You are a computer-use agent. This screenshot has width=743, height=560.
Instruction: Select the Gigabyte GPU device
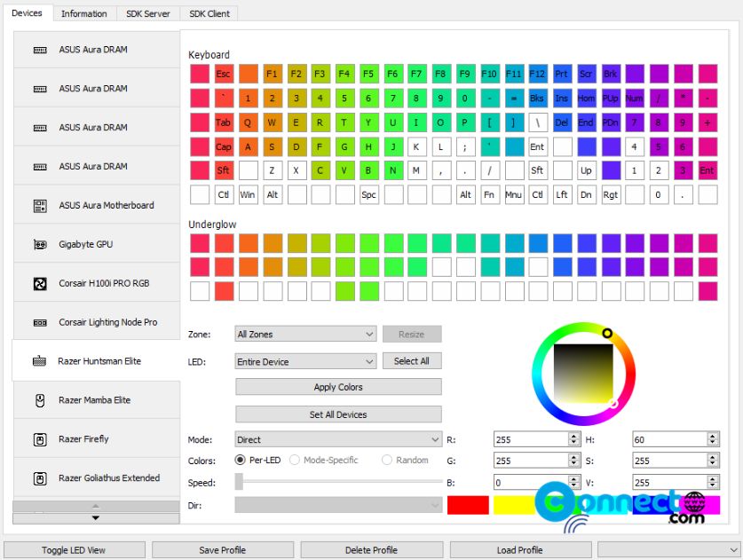[x=97, y=244]
